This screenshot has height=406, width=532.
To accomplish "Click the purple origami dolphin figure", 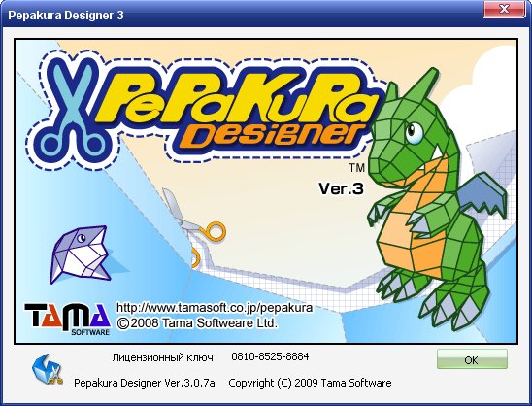I will coord(81,254).
